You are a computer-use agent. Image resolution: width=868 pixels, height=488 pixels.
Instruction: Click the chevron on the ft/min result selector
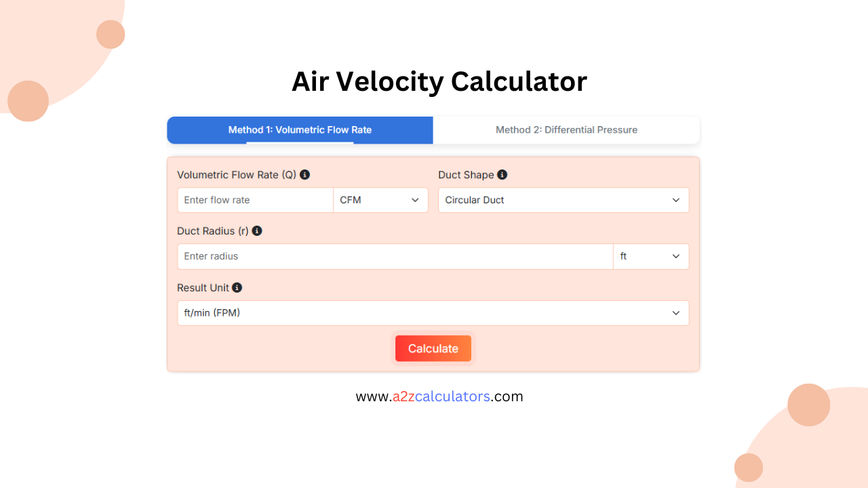coord(675,312)
